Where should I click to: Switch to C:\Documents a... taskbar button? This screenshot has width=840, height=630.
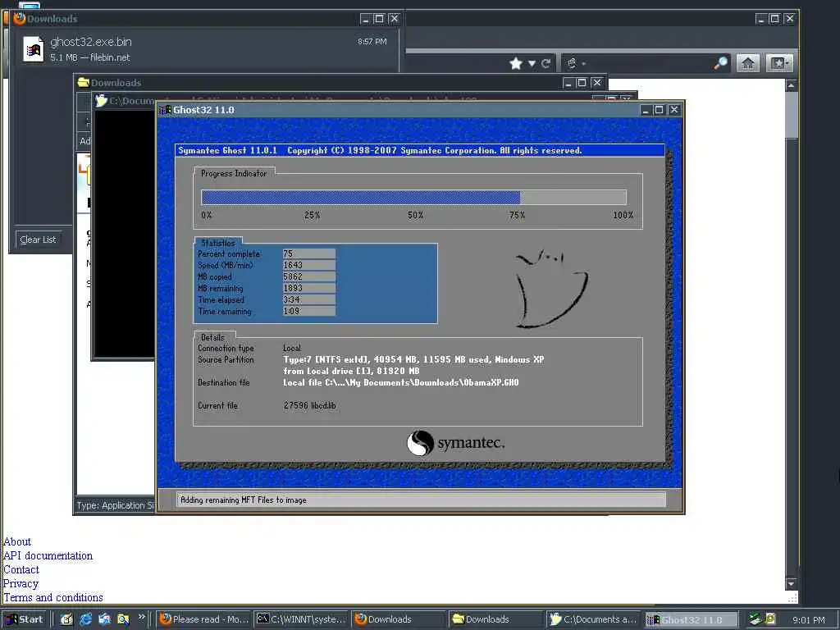click(593, 619)
